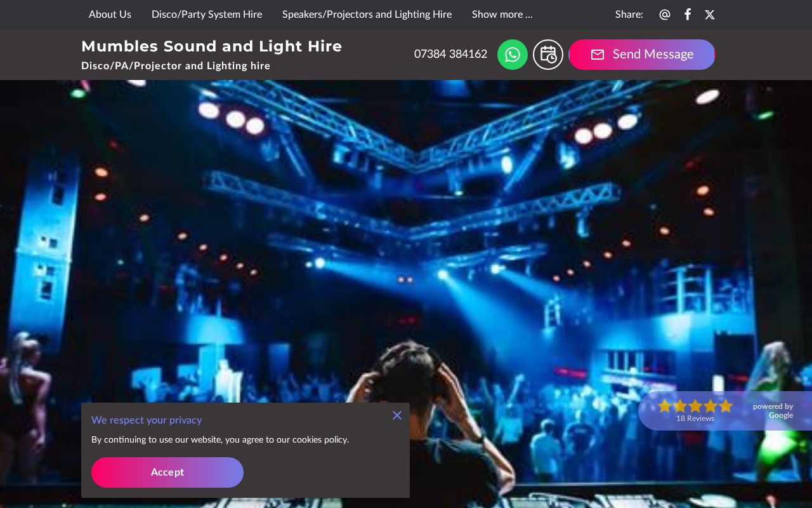Viewport: 812px width, 508px height.
Task: Click the Mumbles Sound and Light Hire title
Action: (212, 46)
